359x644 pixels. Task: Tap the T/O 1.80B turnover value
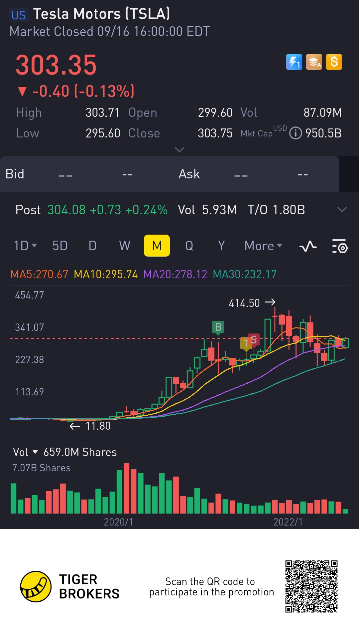(276, 210)
